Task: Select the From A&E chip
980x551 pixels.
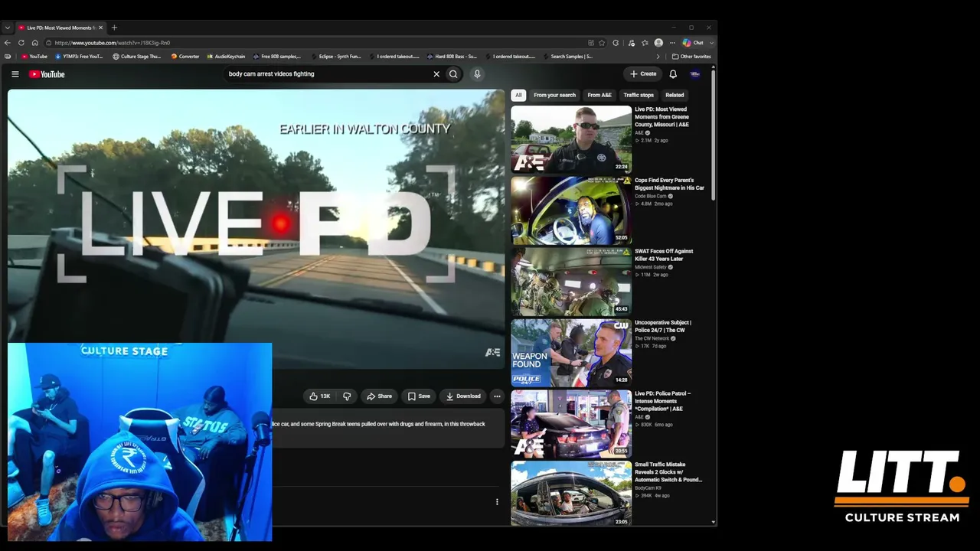Action: point(599,95)
